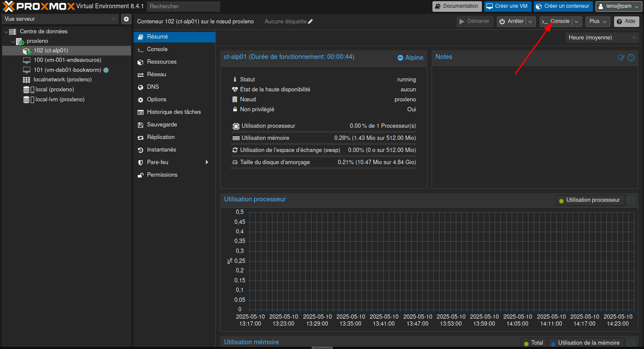Screen dimensions: 644x349
Task: Collapse the Utilisation processeur chart panel
Action: (631, 200)
